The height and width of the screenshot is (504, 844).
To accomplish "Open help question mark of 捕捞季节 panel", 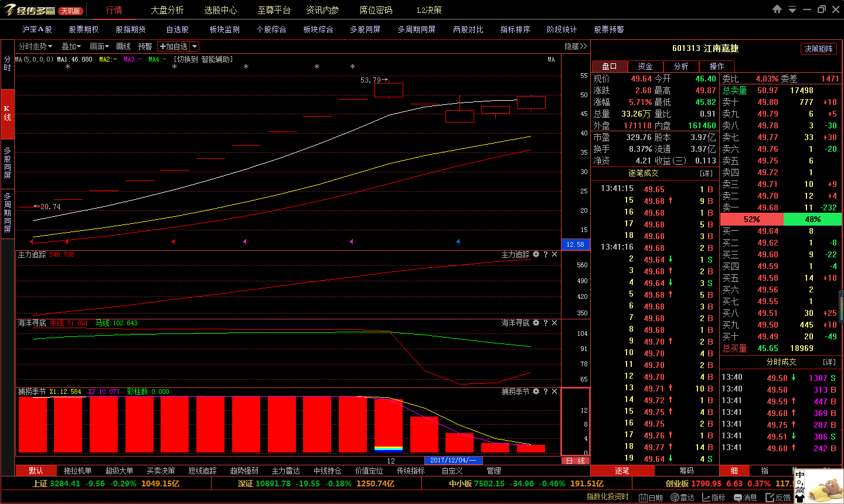I will [x=546, y=391].
